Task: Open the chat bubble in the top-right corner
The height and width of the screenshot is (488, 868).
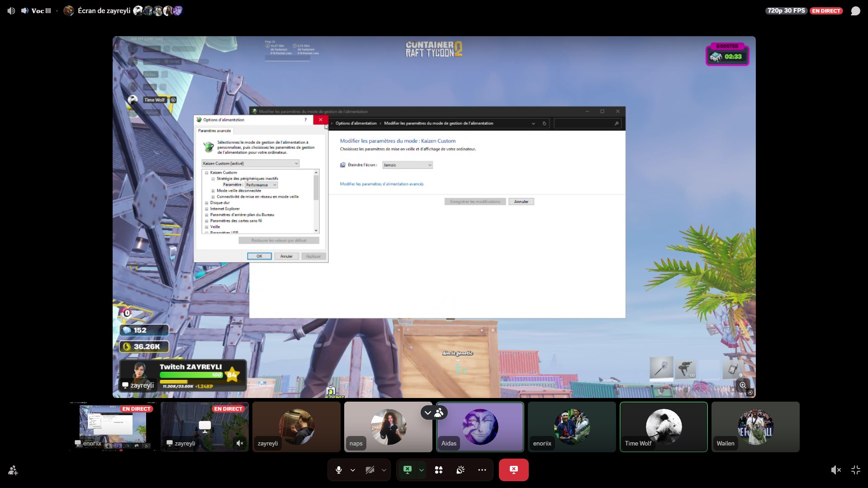Action: click(x=855, y=11)
